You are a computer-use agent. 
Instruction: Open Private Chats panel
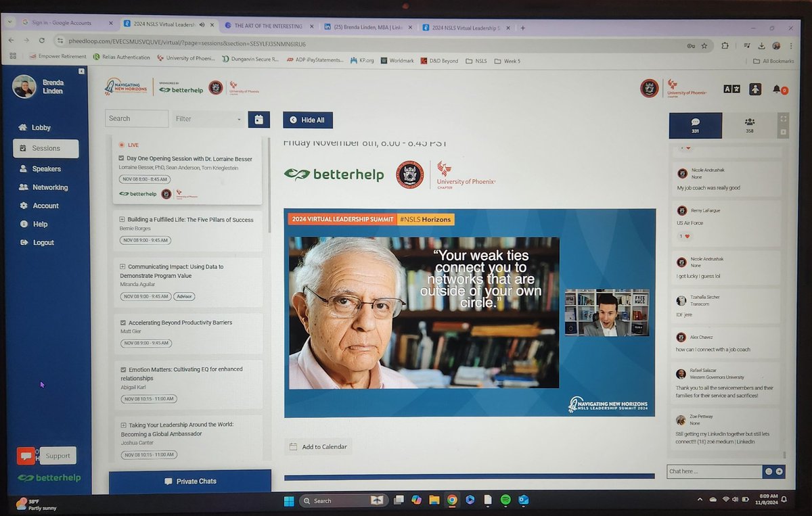tap(189, 482)
